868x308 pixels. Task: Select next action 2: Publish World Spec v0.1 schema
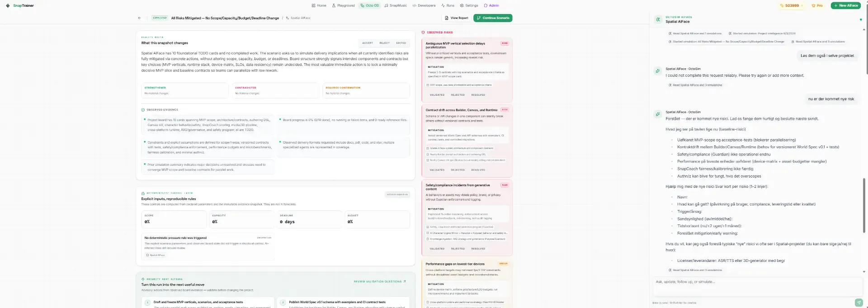pos(343,303)
